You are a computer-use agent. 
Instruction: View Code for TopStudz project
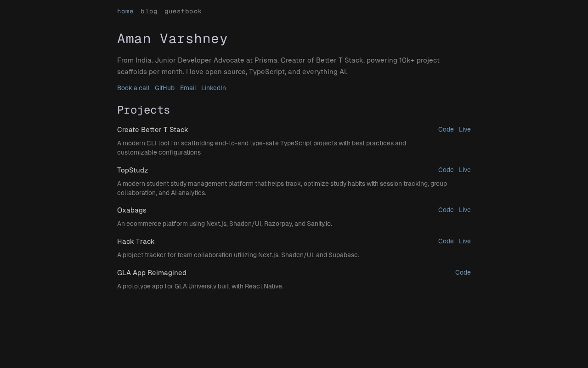point(446,170)
